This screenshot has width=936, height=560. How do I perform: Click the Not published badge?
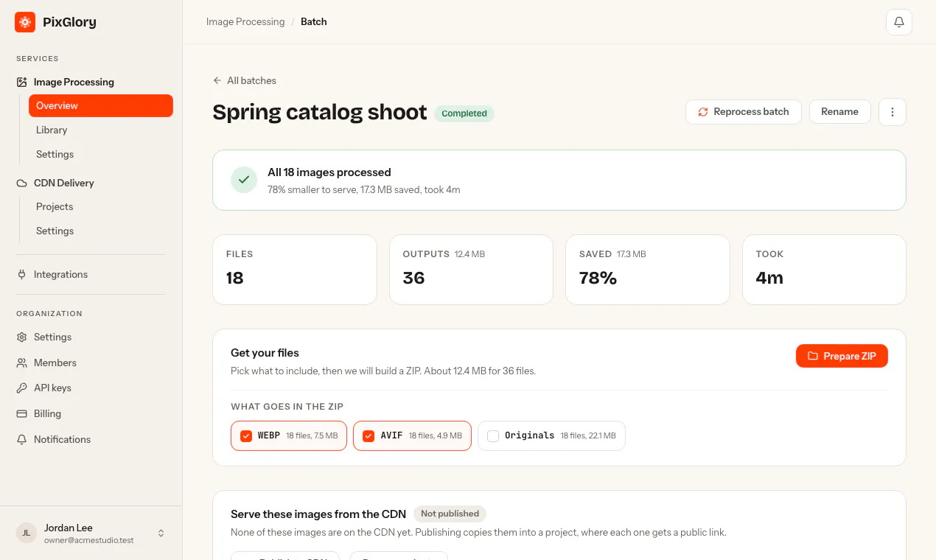coord(450,514)
